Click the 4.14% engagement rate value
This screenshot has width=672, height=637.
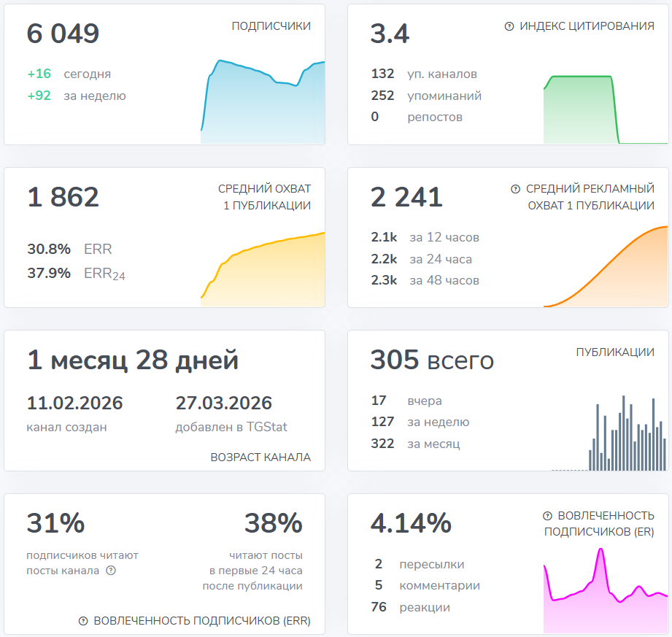tap(410, 523)
